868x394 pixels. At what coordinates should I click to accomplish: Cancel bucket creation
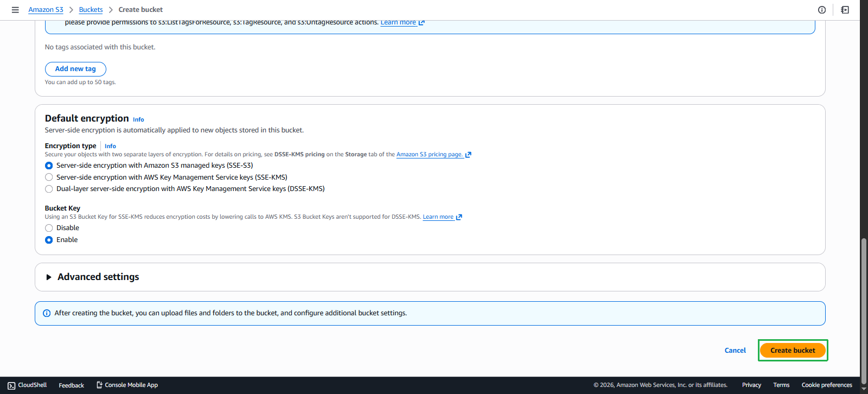pyautogui.click(x=735, y=351)
